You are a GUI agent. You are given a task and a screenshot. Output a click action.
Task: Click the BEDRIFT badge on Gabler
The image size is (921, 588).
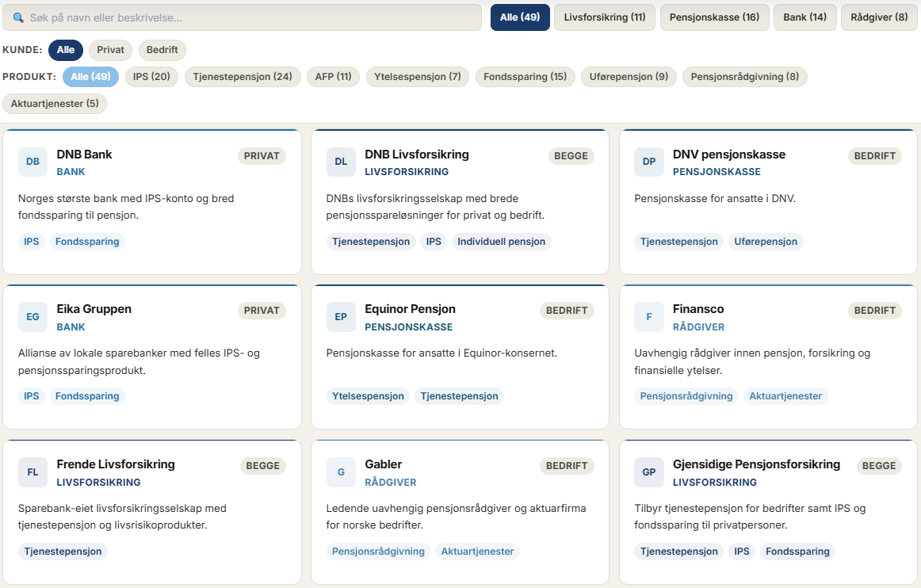tap(567, 466)
